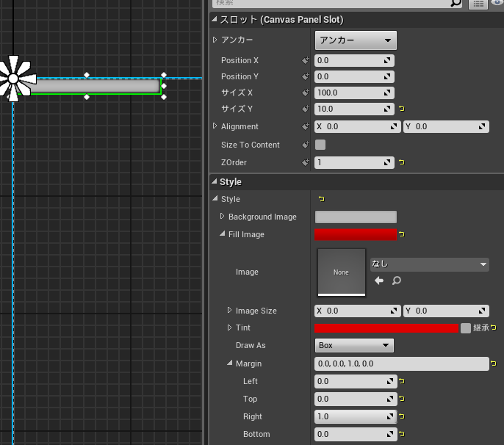Reset the Style property to default
This screenshot has height=445, width=504.
click(322, 199)
